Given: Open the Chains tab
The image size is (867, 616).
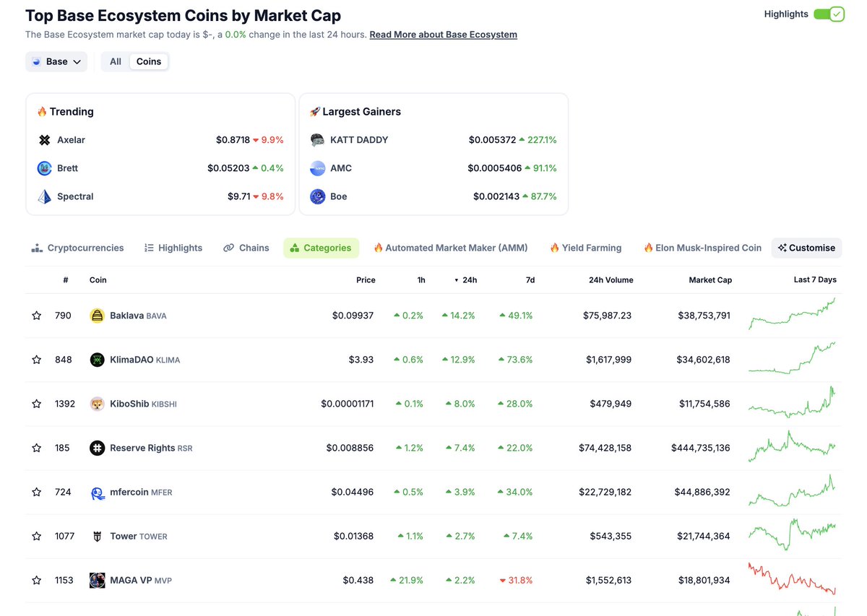Looking at the screenshot, I should click(246, 248).
